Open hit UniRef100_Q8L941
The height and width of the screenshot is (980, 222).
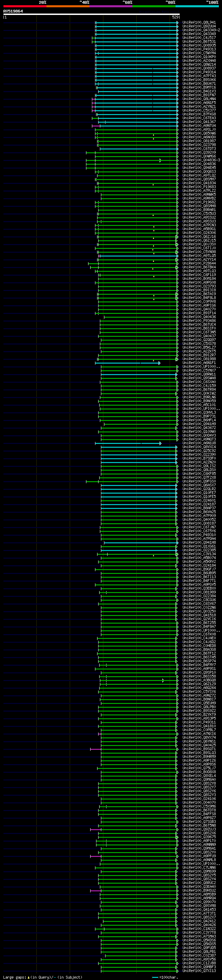click(x=199, y=23)
